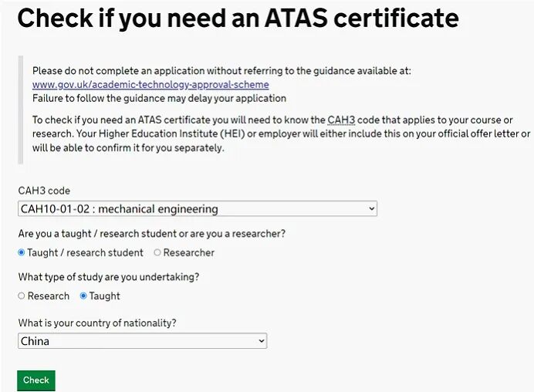Viewport: 534px width, 392px height.
Task: Select the Taught / research student radio button
Action: pos(22,252)
